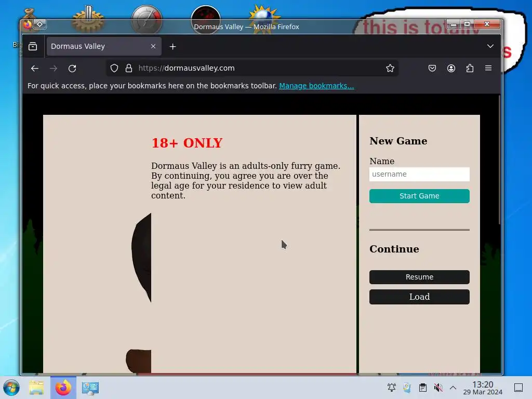This screenshot has height=399, width=532.
Task: Open the extensions puzzle icon
Action: click(x=470, y=68)
